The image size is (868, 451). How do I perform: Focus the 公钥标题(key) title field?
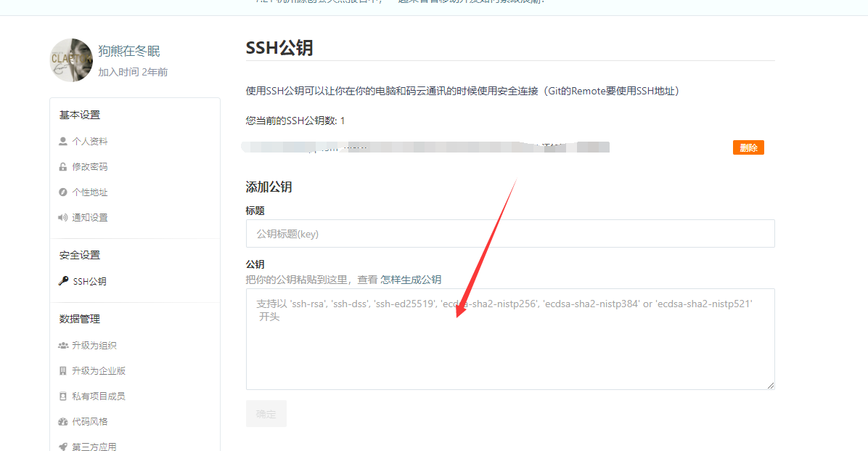510,234
